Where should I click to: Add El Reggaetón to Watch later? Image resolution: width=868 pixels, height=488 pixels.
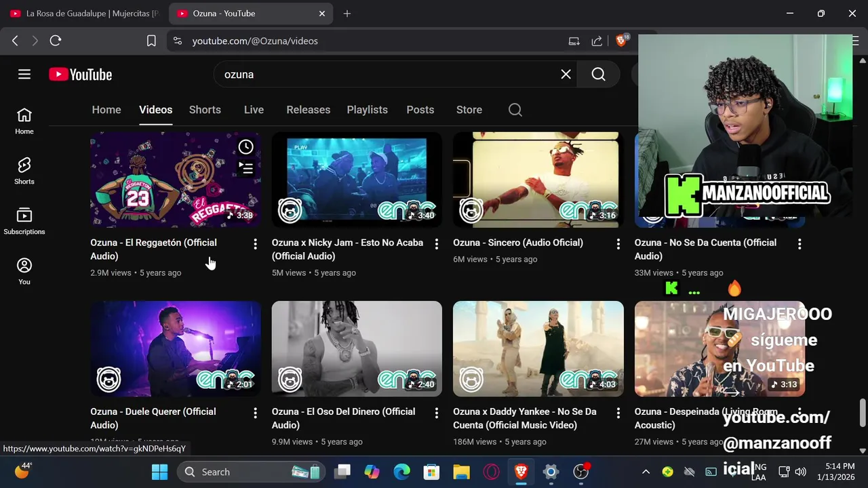click(x=245, y=146)
